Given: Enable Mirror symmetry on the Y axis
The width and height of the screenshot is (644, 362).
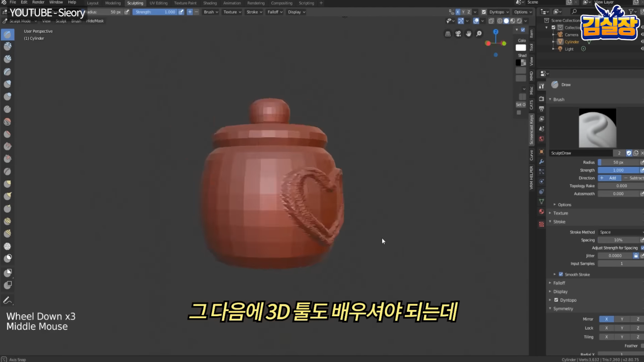Looking at the screenshot, I should click(x=622, y=319).
